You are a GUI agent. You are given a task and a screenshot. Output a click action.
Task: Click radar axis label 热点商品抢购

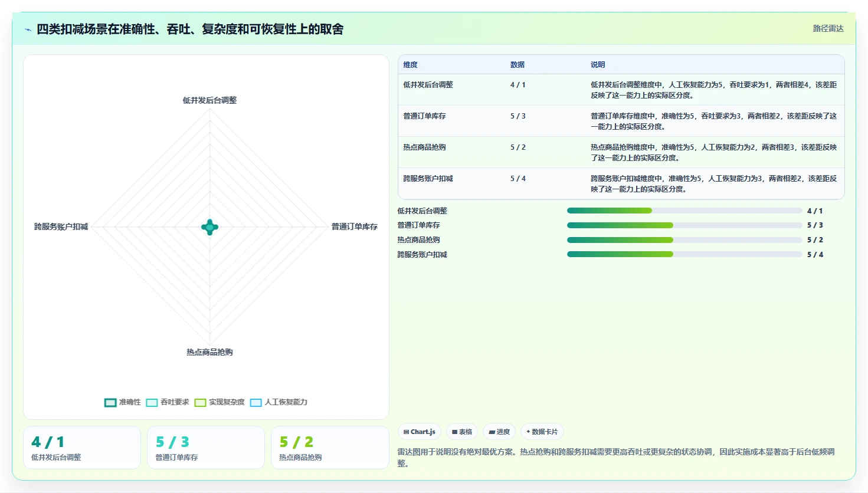point(209,352)
